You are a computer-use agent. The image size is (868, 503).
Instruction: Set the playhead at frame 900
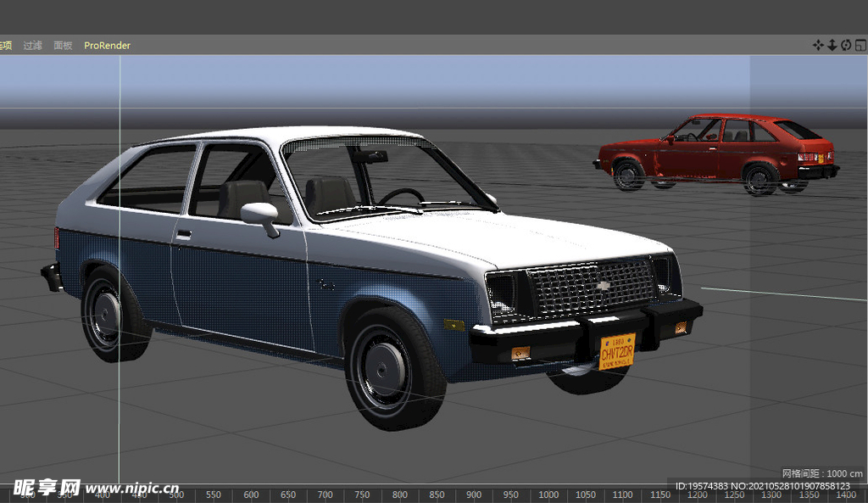click(x=474, y=495)
